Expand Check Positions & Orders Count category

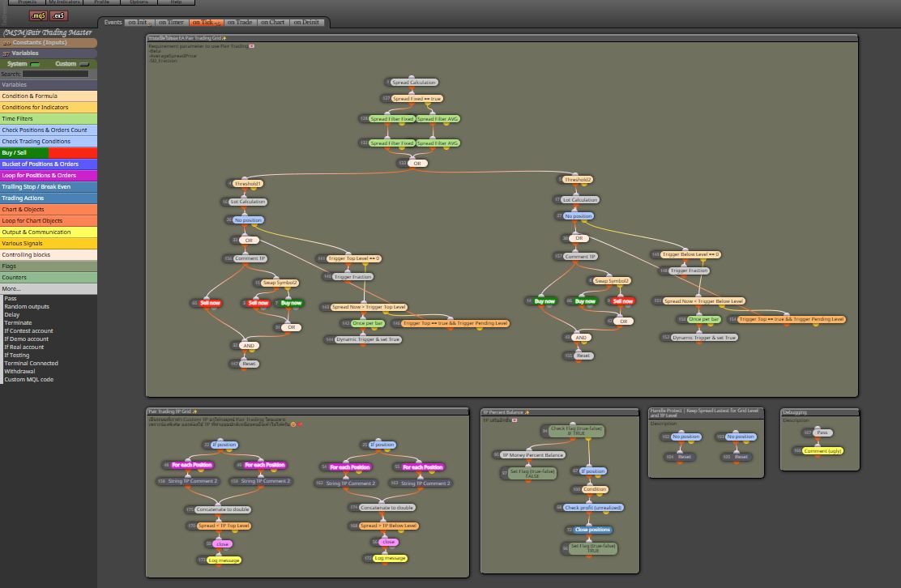coord(49,130)
